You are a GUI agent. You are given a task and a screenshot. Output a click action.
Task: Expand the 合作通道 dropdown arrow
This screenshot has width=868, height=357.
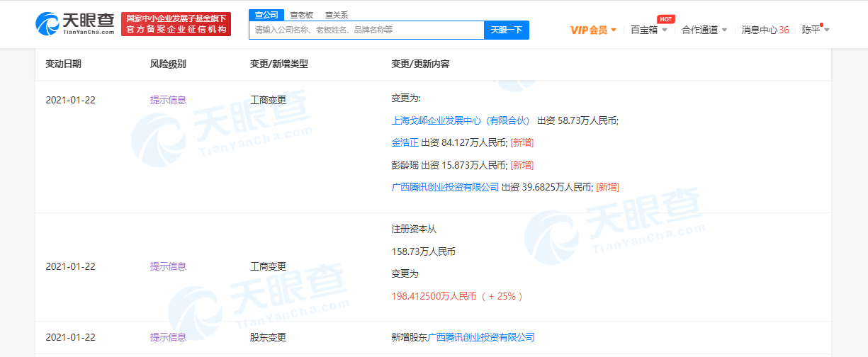725,30
